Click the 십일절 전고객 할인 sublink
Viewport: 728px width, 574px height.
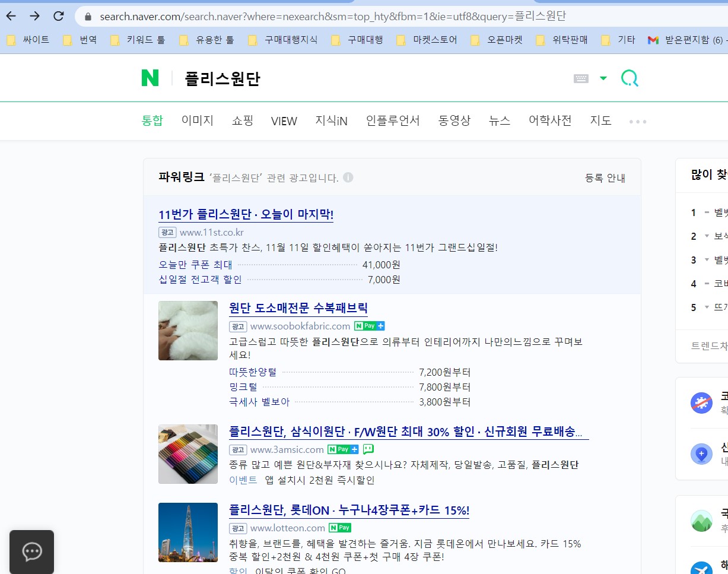pyautogui.click(x=200, y=279)
